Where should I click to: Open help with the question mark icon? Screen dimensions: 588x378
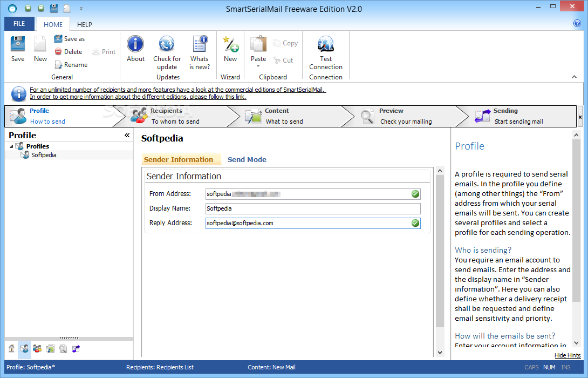(577, 23)
